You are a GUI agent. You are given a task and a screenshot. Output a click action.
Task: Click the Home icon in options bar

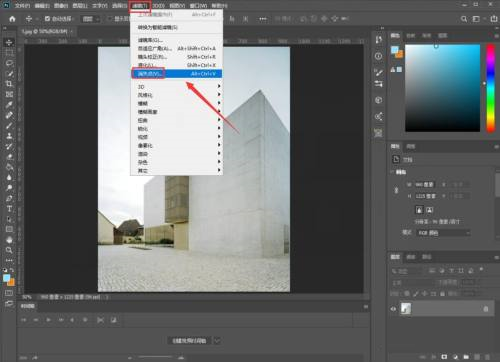click(12, 19)
